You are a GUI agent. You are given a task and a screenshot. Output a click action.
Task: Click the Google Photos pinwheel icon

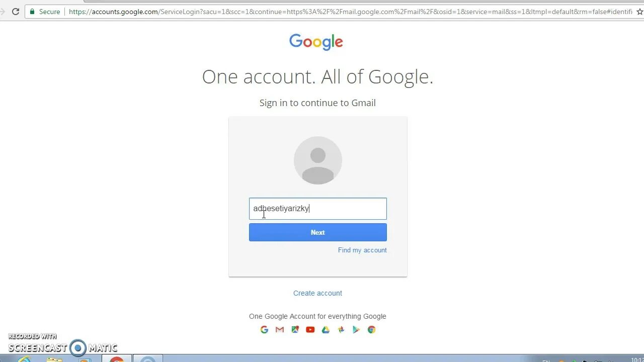[x=341, y=330]
